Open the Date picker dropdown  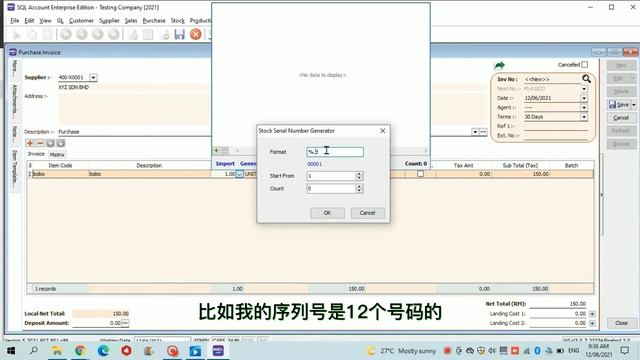click(x=584, y=98)
